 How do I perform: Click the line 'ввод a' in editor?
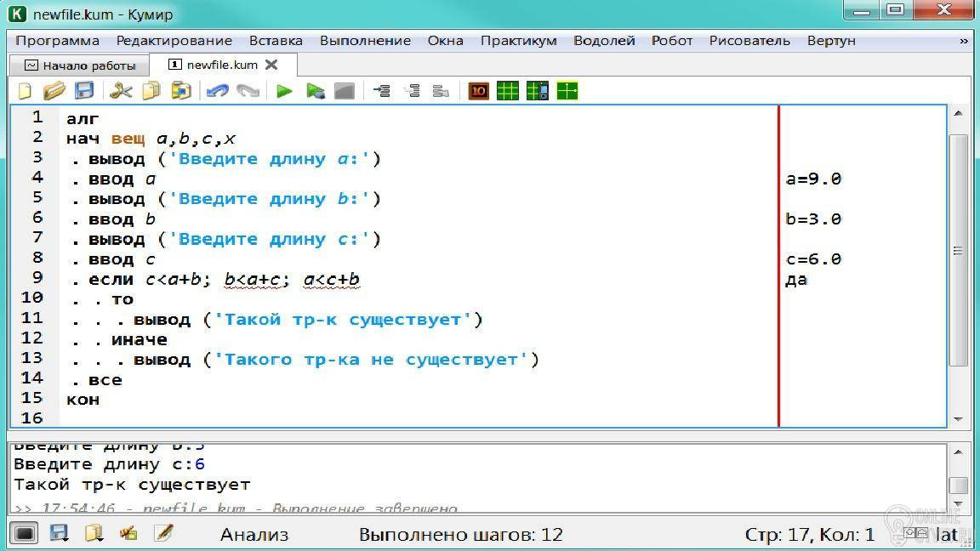coord(122,179)
